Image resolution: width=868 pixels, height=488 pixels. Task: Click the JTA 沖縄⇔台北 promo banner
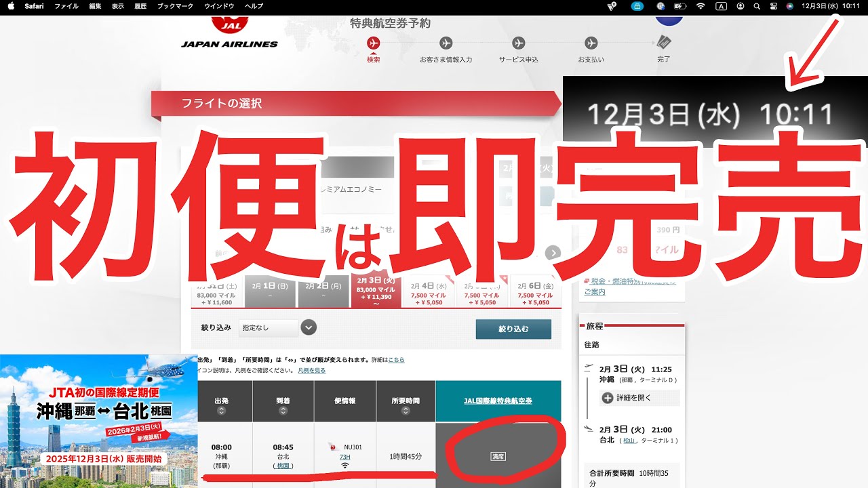[99, 420]
